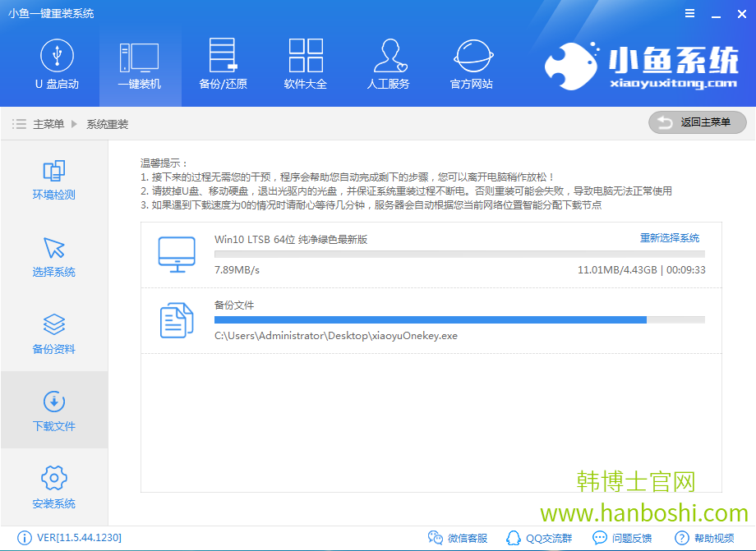The image size is (756, 551).
Task: Open 软件大全 (software collection)
Action: (x=305, y=64)
